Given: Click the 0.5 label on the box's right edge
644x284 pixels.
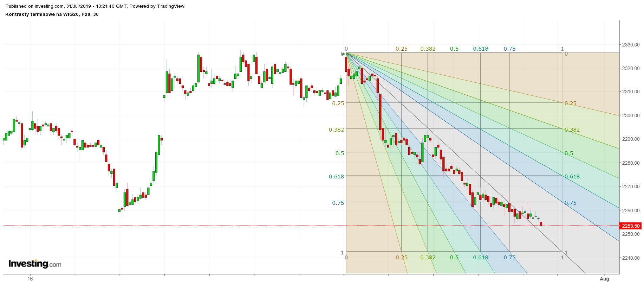Looking at the screenshot, I should coord(569,153).
